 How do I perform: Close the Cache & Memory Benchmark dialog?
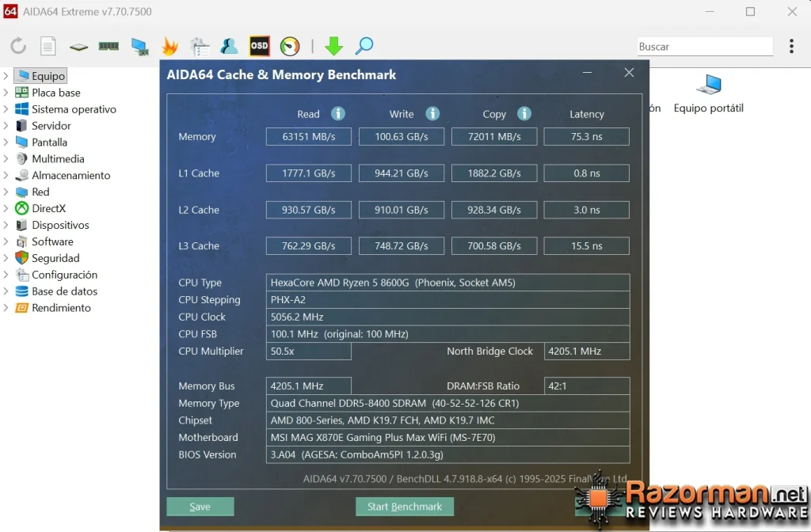click(629, 72)
